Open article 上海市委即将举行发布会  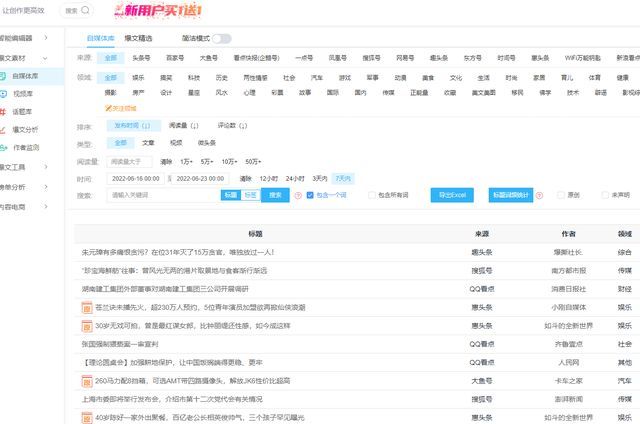point(172,400)
